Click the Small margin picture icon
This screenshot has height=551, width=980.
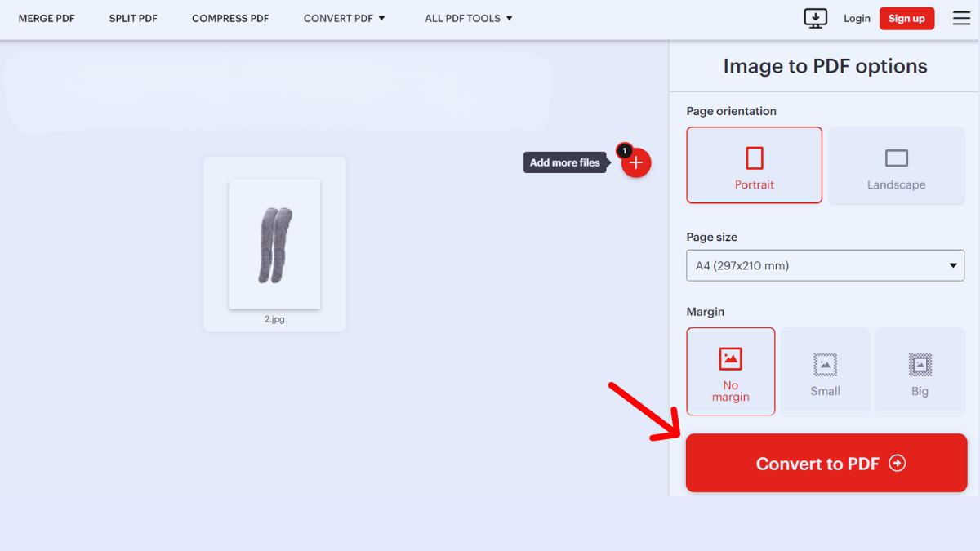[825, 364]
